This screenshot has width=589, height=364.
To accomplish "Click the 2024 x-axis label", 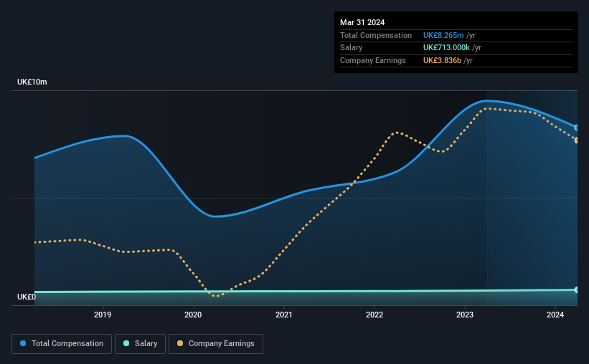I will pos(555,315).
